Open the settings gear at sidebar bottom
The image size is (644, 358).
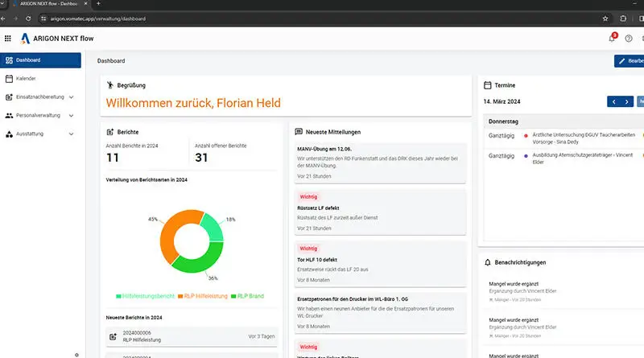pyautogui.click(x=76, y=355)
